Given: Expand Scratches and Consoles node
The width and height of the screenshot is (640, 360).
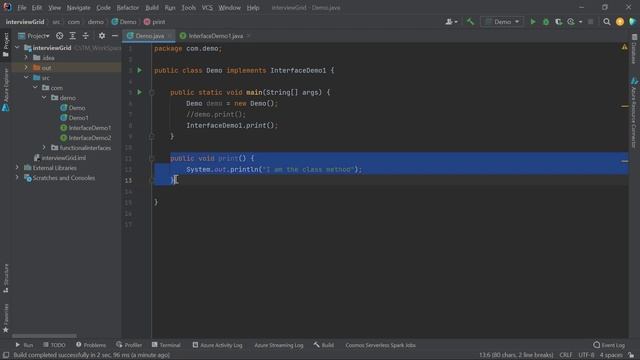Looking at the screenshot, I should coord(17,178).
